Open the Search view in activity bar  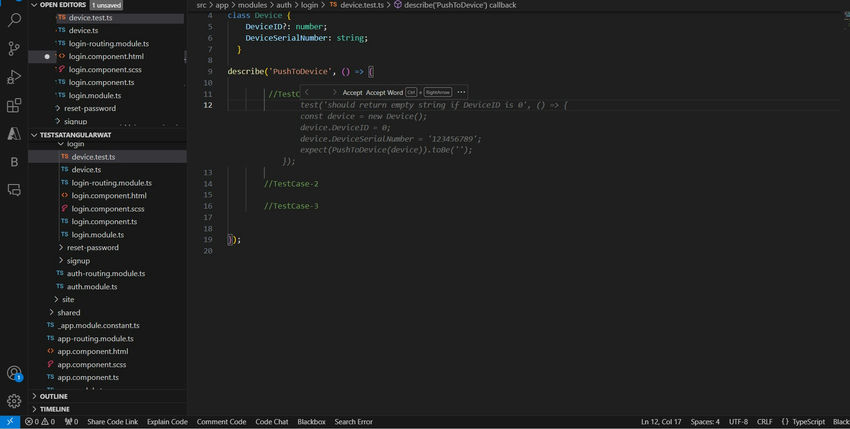(x=14, y=19)
